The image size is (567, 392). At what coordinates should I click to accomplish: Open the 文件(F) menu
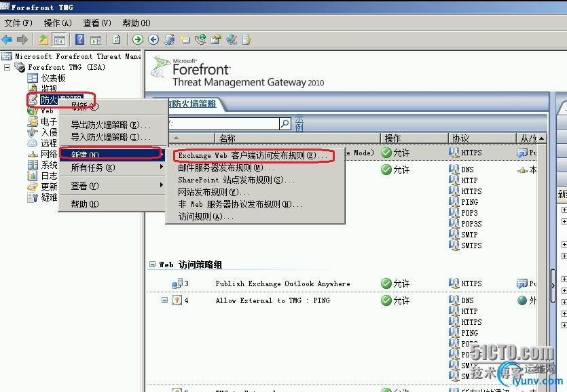tap(18, 23)
